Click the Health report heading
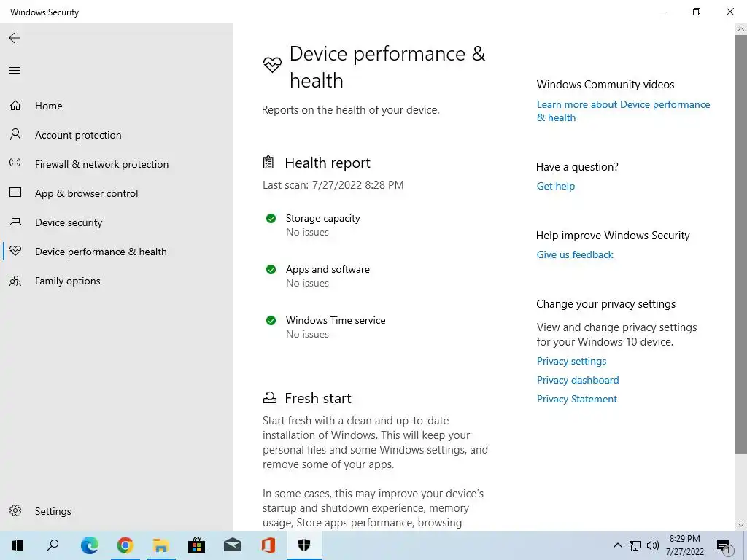 (328, 163)
